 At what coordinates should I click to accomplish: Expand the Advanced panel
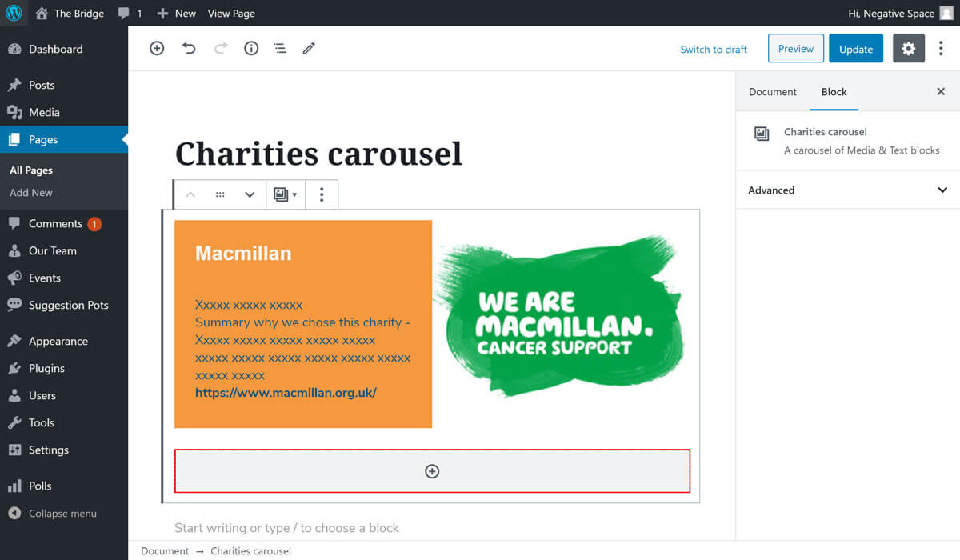tap(847, 190)
